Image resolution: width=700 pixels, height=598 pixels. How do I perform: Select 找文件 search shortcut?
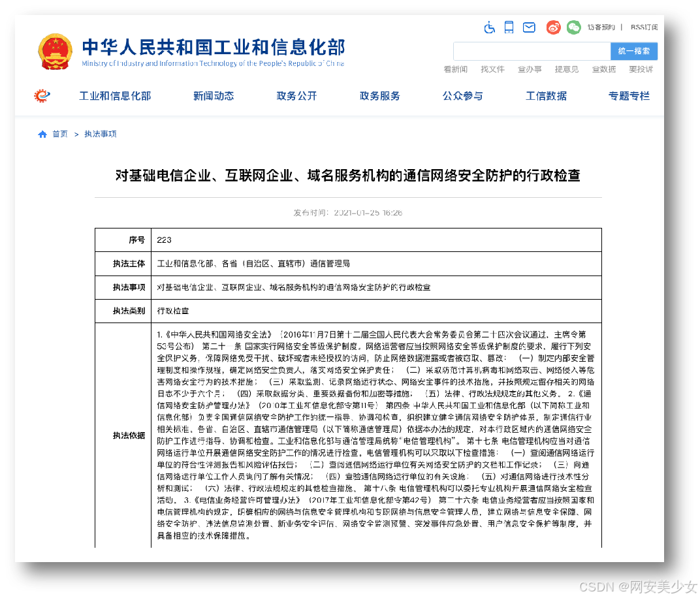(x=492, y=69)
